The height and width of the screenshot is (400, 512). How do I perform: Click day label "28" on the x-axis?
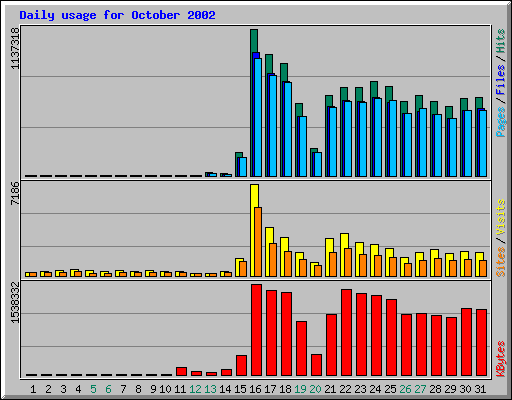tap(435, 389)
